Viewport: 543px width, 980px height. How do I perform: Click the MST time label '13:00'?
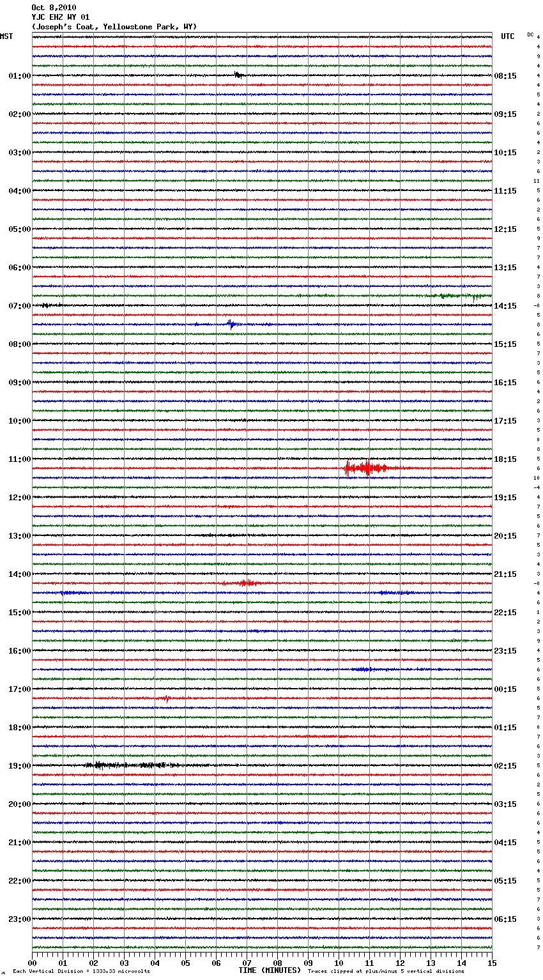coord(19,536)
